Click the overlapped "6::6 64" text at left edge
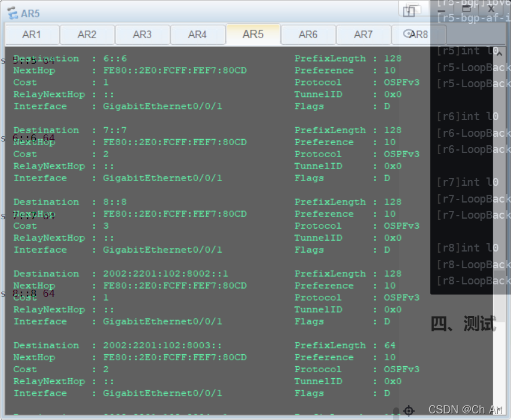Screen dimensions: 511x420 [x=33, y=138]
